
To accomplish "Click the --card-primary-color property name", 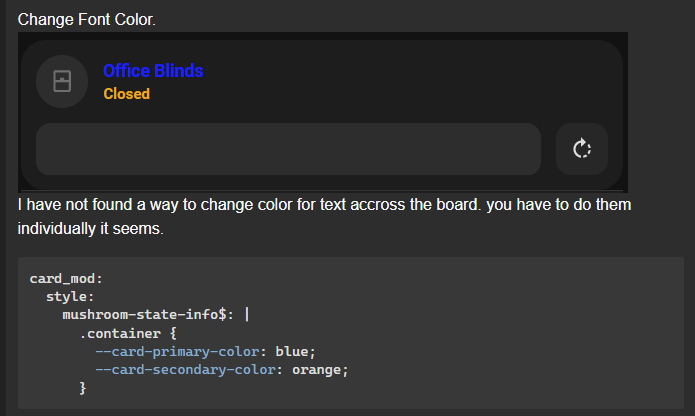I will click(x=177, y=352).
